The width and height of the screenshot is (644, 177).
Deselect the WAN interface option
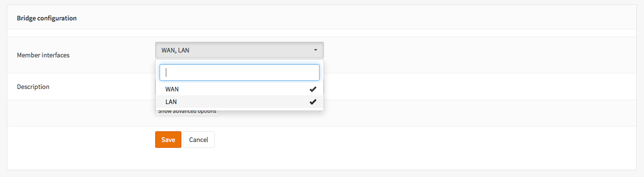(240, 89)
